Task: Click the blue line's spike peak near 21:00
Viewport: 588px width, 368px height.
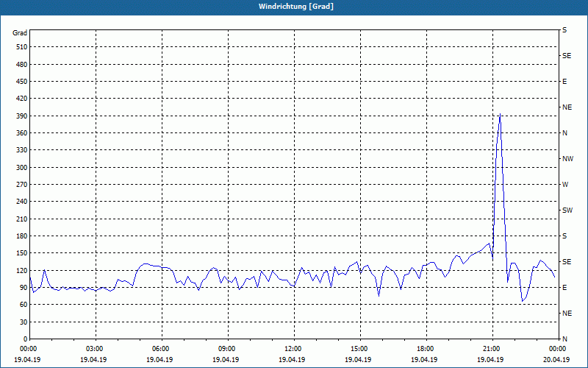Action: pyautogui.click(x=500, y=114)
